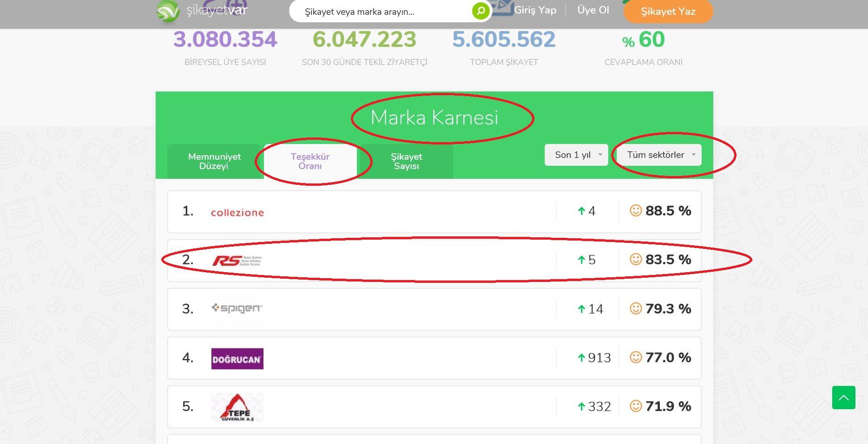Image resolution: width=868 pixels, height=444 pixels.
Task: Click the BİREYSEL ÜYE SAYISI label
Action: 225,62
